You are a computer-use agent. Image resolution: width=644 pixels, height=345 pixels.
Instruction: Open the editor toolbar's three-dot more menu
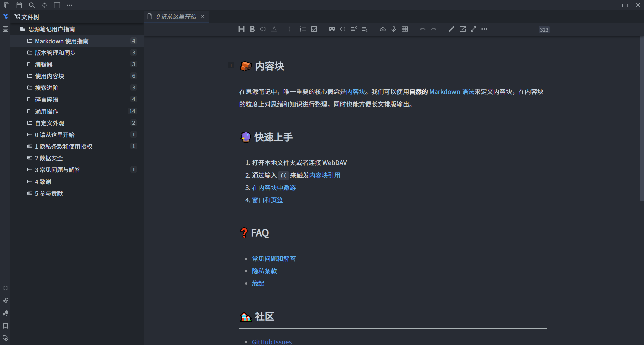(484, 29)
